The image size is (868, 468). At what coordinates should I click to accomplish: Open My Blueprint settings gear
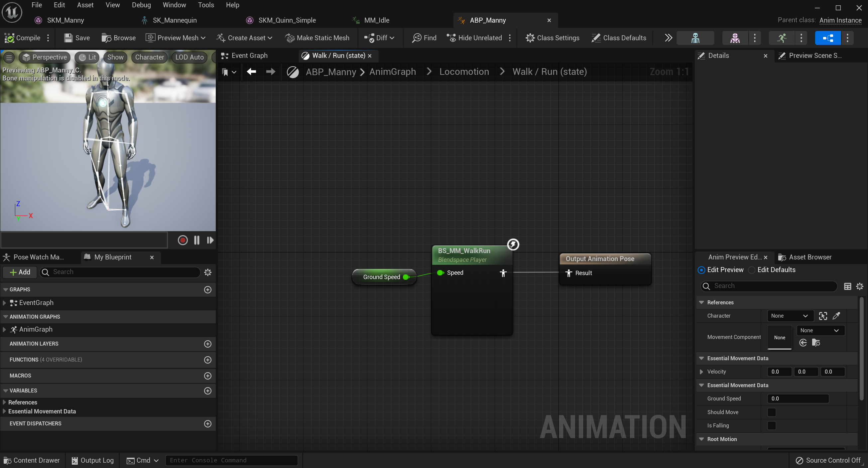[x=208, y=272]
